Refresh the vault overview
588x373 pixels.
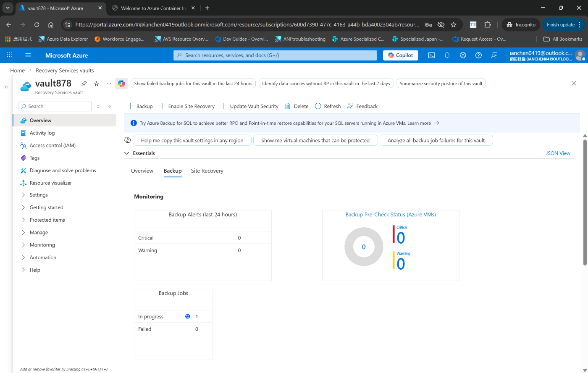pyautogui.click(x=328, y=106)
